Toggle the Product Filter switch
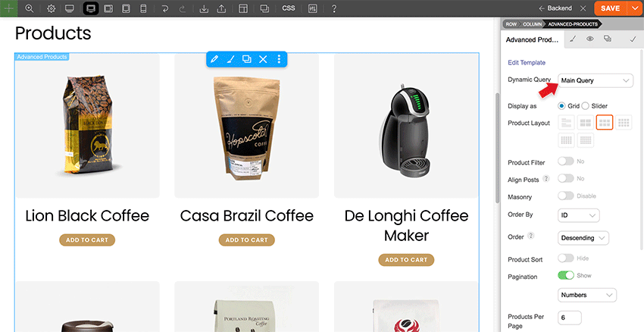 (565, 161)
